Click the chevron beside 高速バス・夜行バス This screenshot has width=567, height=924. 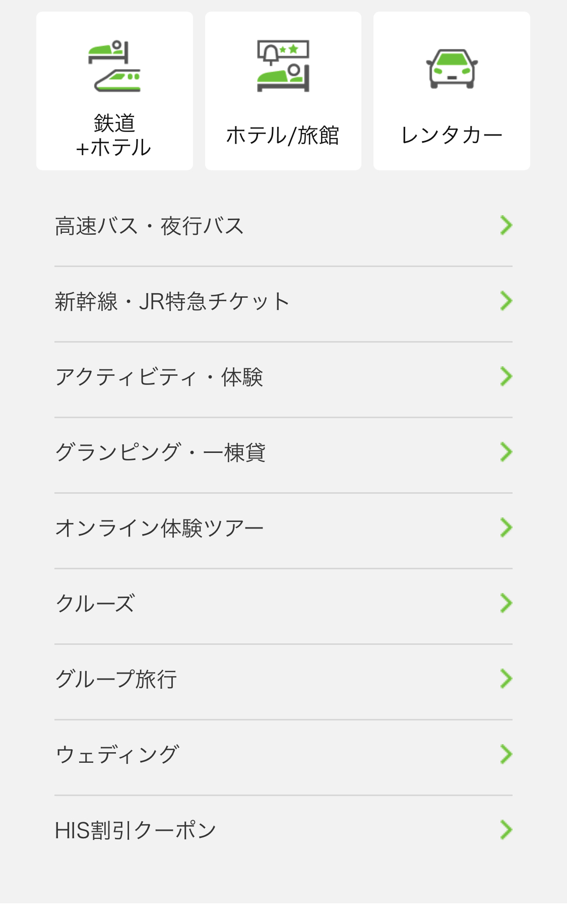pyautogui.click(x=506, y=225)
